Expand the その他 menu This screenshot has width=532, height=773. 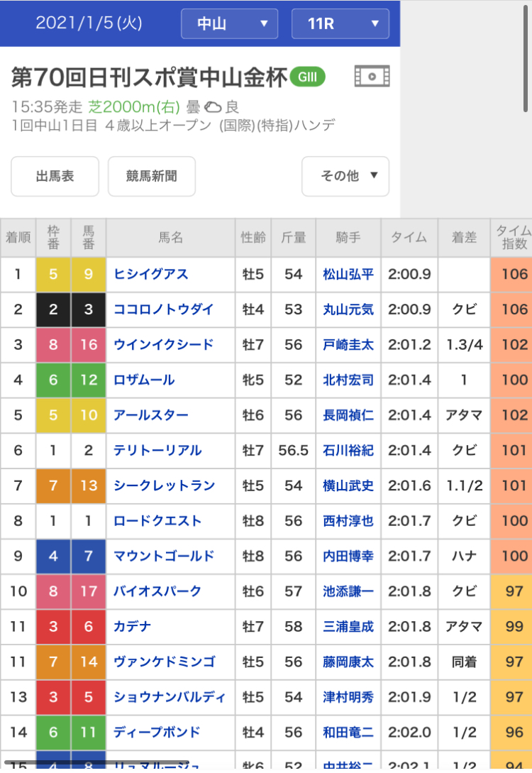[x=345, y=176]
